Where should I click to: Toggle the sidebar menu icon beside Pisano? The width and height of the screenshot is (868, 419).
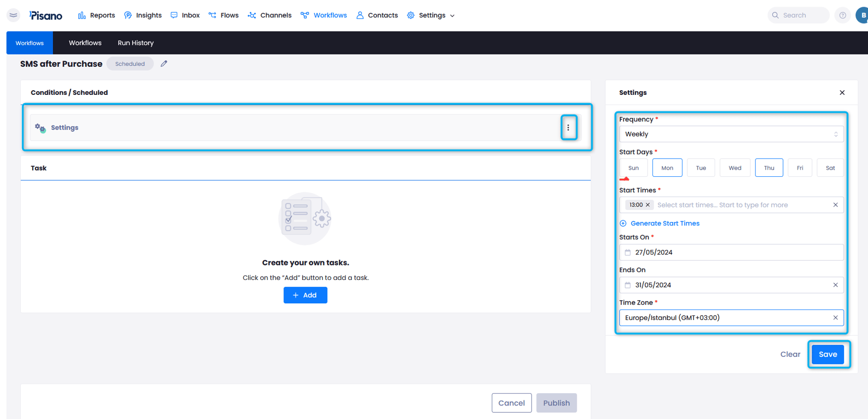pos(13,15)
